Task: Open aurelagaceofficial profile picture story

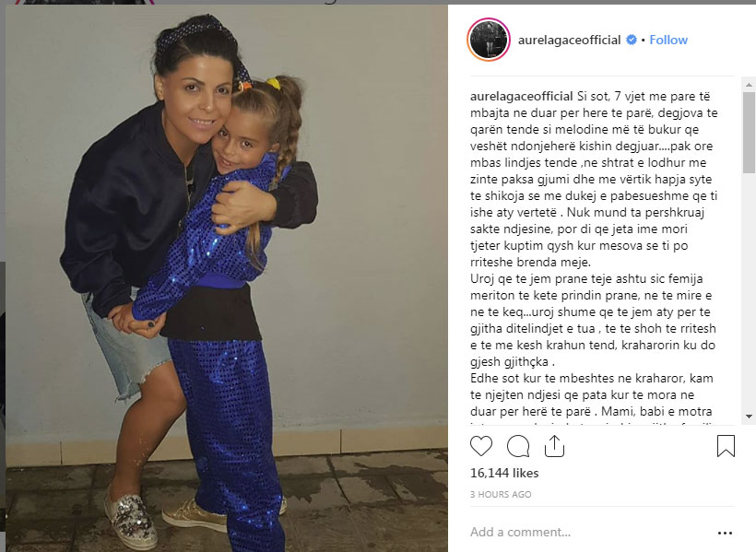Action: click(489, 40)
